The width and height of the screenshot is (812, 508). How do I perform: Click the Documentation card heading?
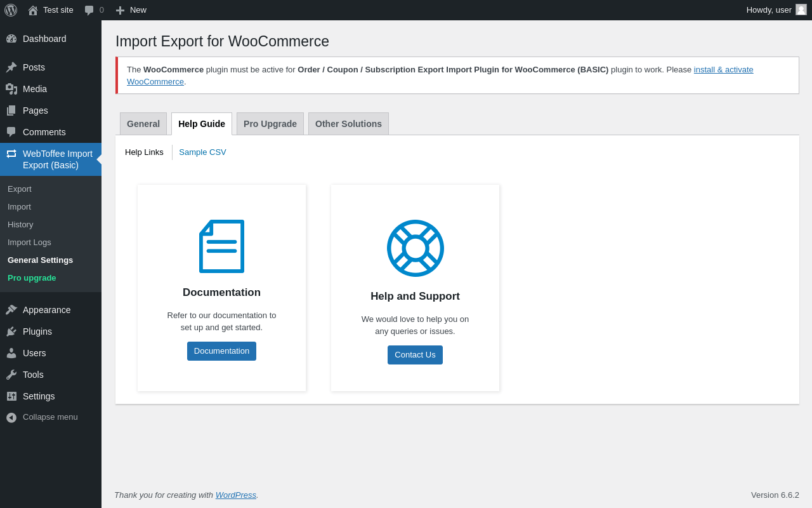pos(221,293)
